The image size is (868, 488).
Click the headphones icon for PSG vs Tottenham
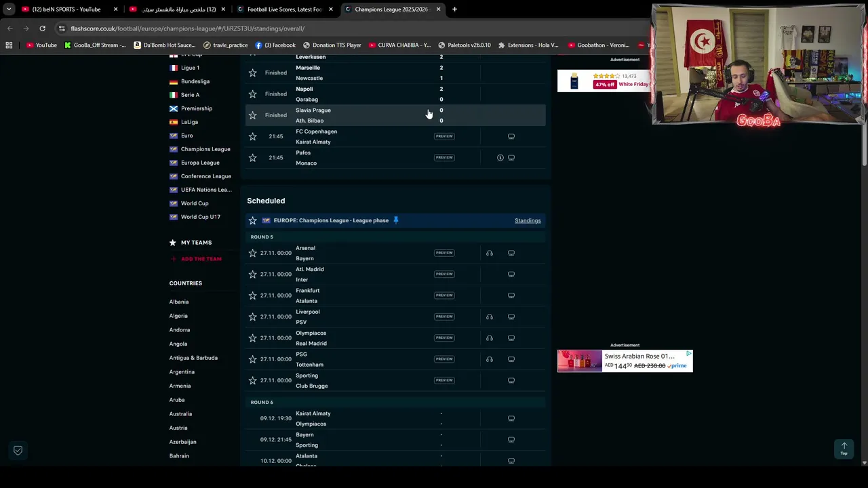(x=490, y=359)
